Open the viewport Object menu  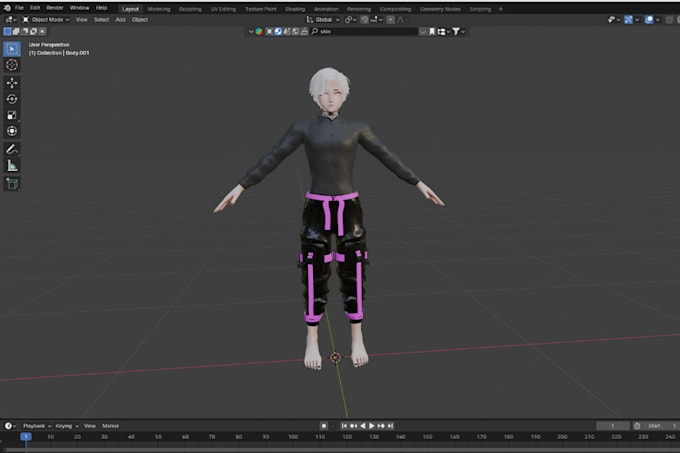click(x=140, y=20)
